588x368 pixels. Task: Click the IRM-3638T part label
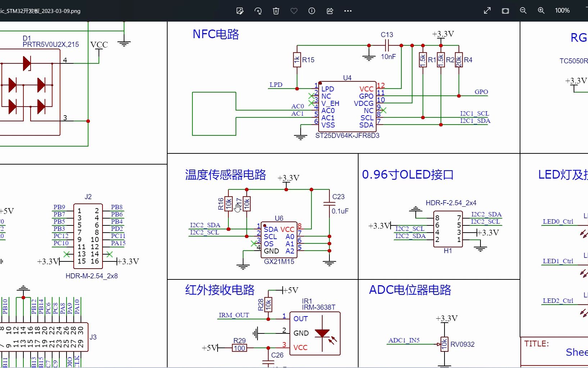click(319, 308)
